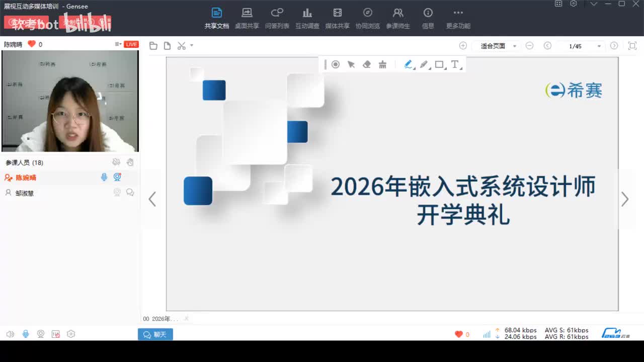This screenshot has height=362, width=644.
Task: Clear all annotations with broom tool
Action: pos(382,64)
